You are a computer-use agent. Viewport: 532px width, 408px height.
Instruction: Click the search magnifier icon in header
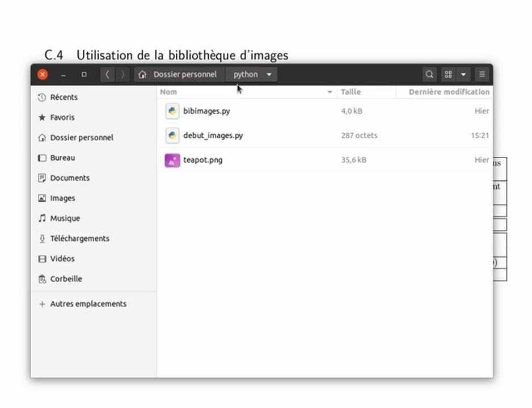tap(429, 74)
